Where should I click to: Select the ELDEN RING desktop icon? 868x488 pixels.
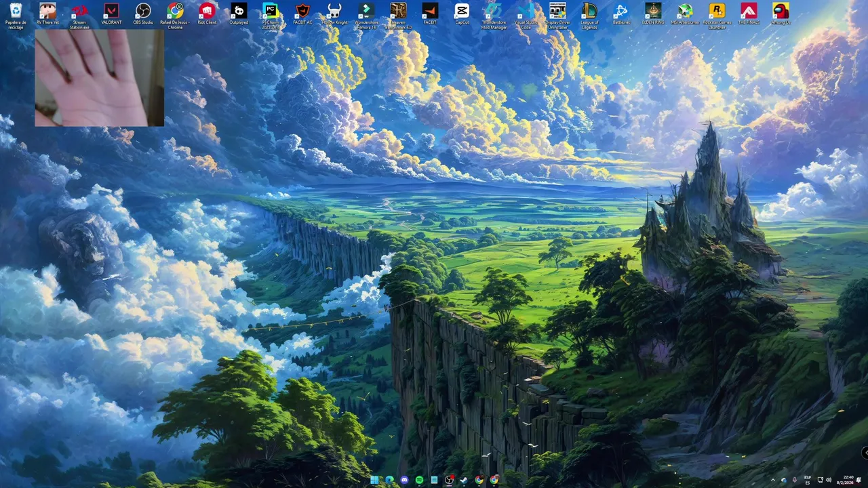[x=653, y=13]
